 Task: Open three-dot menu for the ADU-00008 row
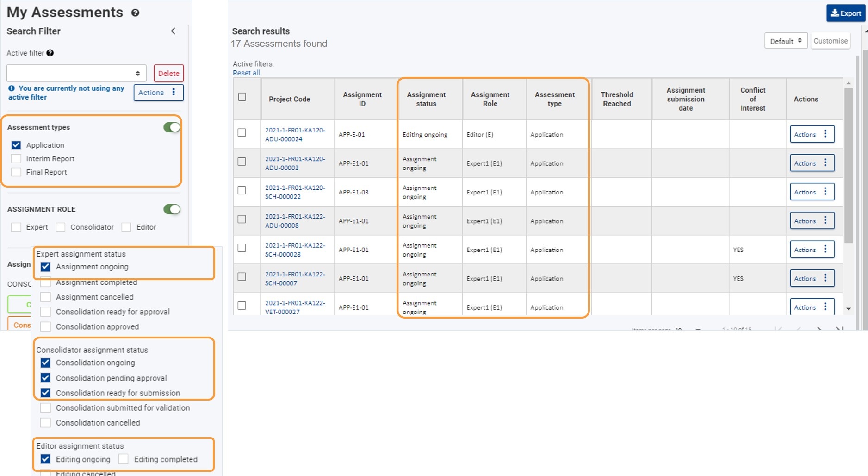point(825,220)
